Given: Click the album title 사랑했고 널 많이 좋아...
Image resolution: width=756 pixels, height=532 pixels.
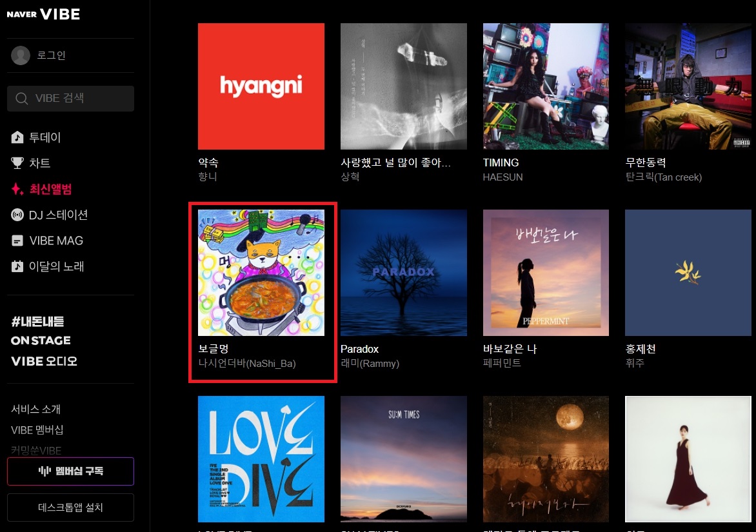Looking at the screenshot, I should (395, 163).
